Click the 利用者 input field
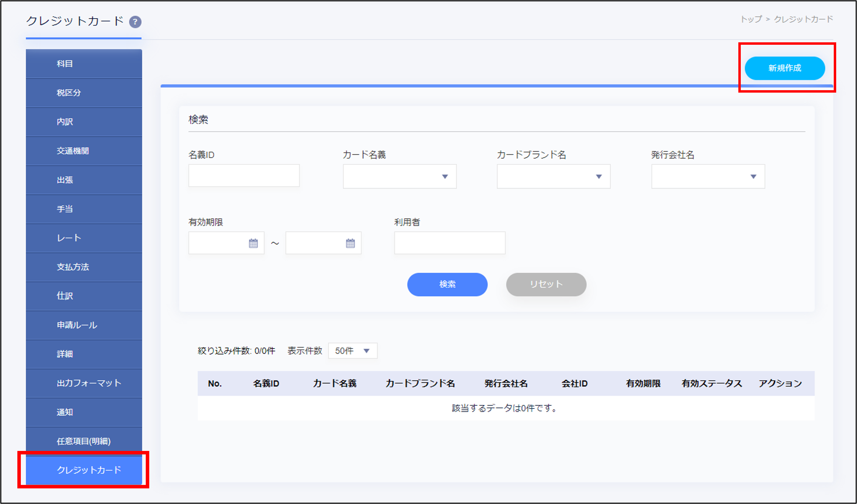The height and width of the screenshot is (504, 857). (449, 243)
